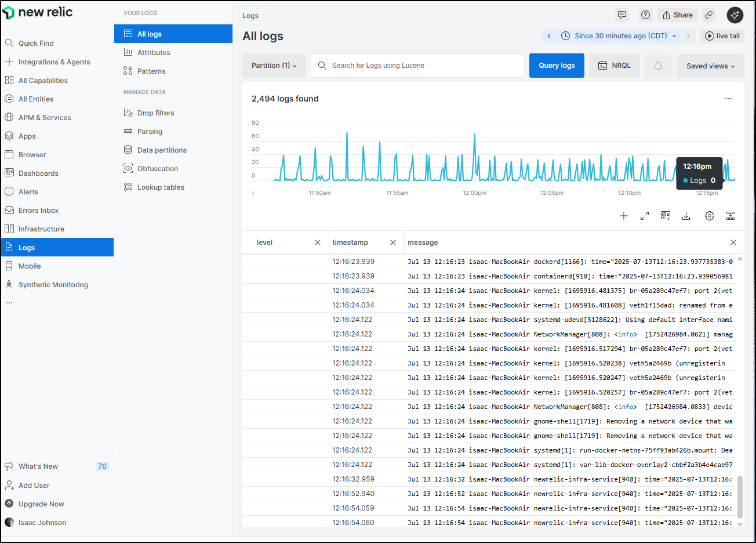Click the info link in first NetworkManager row
The width and height of the screenshot is (756, 543).
coord(626,334)
